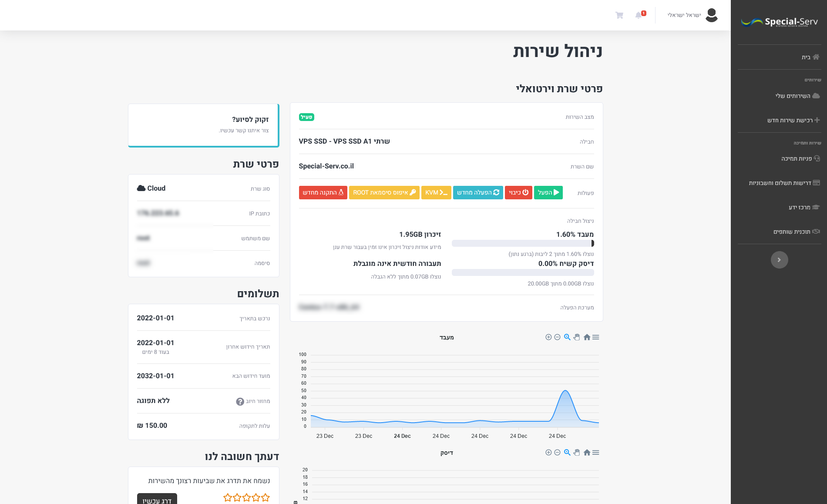This screenshot has width=827, height=504.
Task: Select the pan hand tool on the disk chart
Action: pyautogui.click(x=577, y=453)
